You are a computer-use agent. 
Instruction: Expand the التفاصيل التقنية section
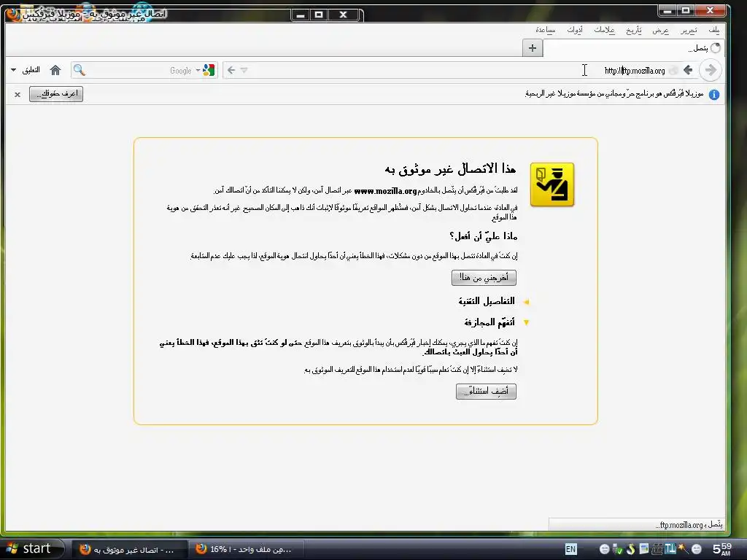pyautogui.click(x=494, y=301)
